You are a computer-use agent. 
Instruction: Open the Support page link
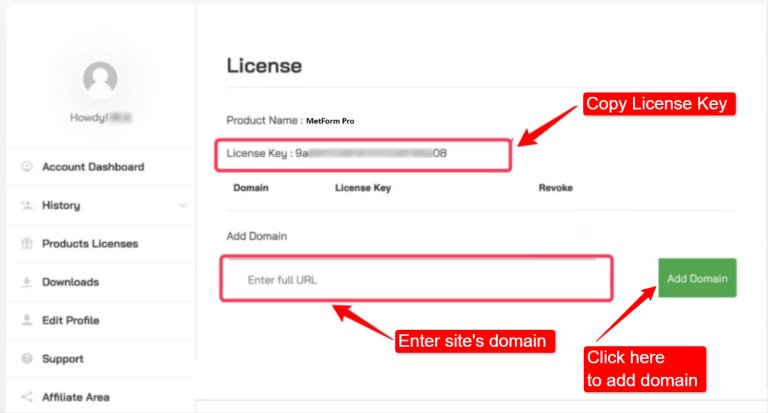(x=63, y=358)
